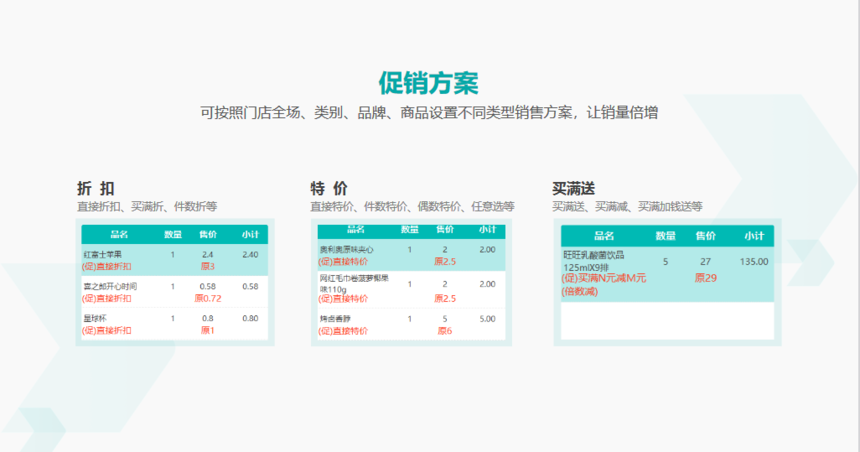Click the 星球杯 item row
Image resolution: width=860 pixels, height=452 pixels.
coord(175,324)
